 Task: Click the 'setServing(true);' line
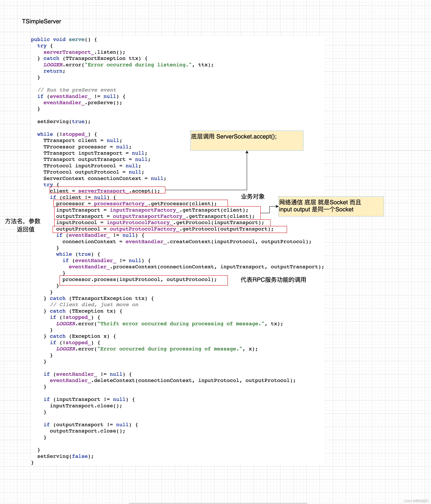click(x=64, y=122)
